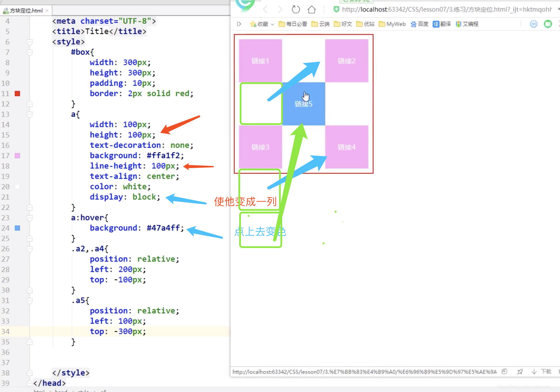Click the 360 browser logo icon
Screen dimensions: 560x392
click(245, 5)
